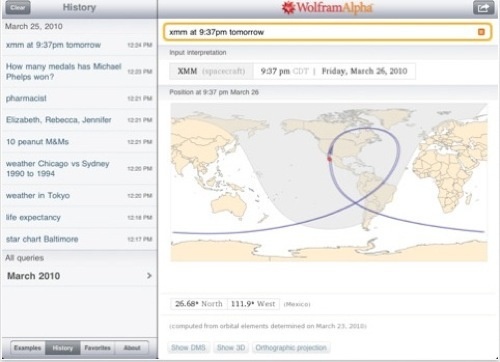Click the '111.9° West' longitude value

[253, 304]
